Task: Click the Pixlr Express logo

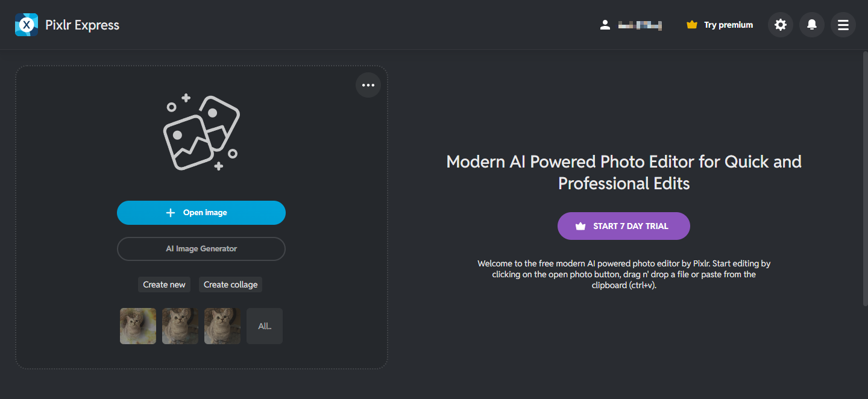Action: pyautogui.click(x=66, y=25)
